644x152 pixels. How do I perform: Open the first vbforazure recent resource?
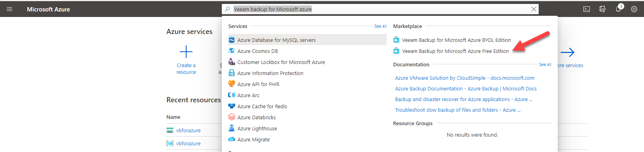188,130
